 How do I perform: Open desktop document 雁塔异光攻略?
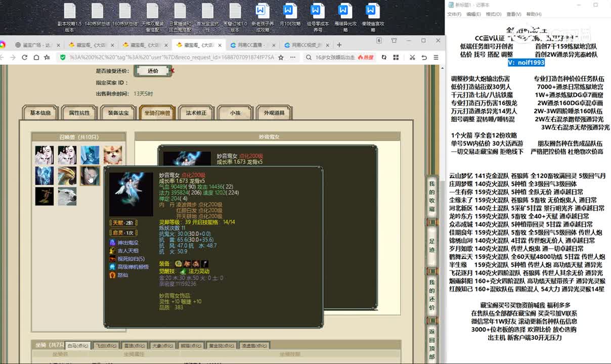[x=345, y=18]
